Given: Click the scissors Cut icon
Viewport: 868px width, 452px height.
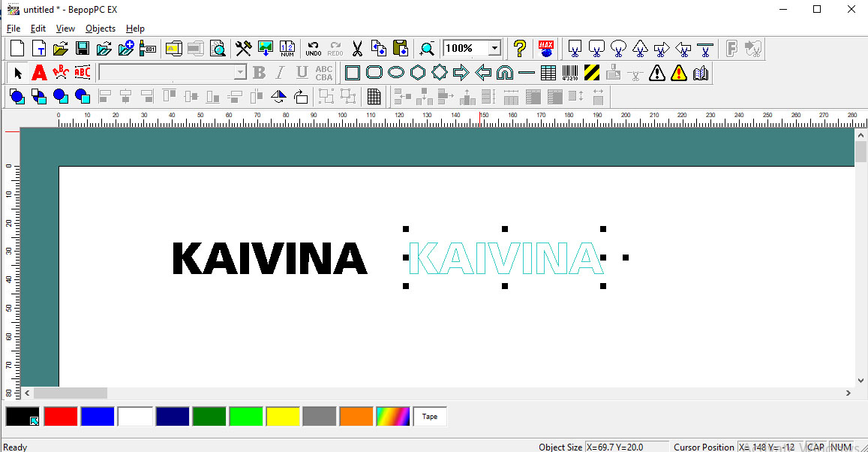Looking at the screenshot, I should pyautogui.click(x=357, y=49).
